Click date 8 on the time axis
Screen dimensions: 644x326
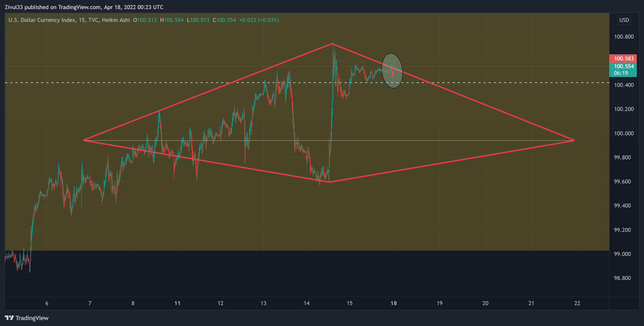coord(133,303)
